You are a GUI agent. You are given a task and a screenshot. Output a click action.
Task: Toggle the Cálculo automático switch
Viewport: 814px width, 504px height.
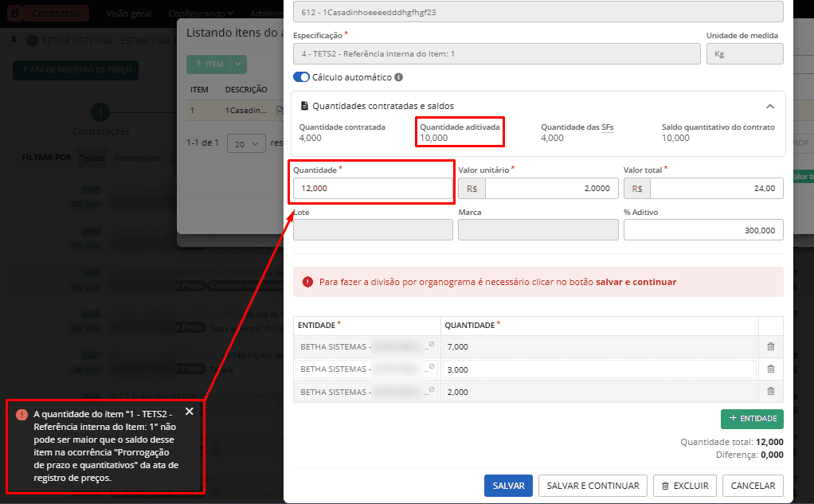[x=301, y=77]
